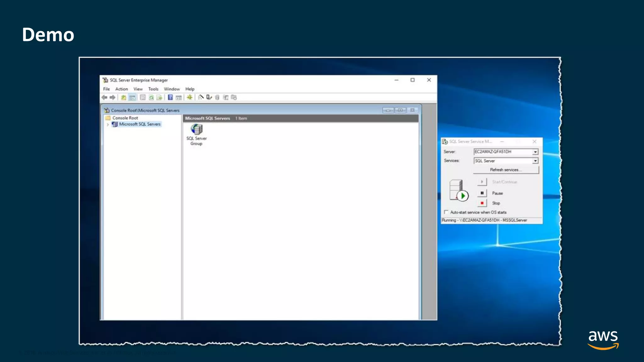The height and width of the screenshot is (362, 644).
Task: Open the Services dropdown list
Action: click(535, 161)
